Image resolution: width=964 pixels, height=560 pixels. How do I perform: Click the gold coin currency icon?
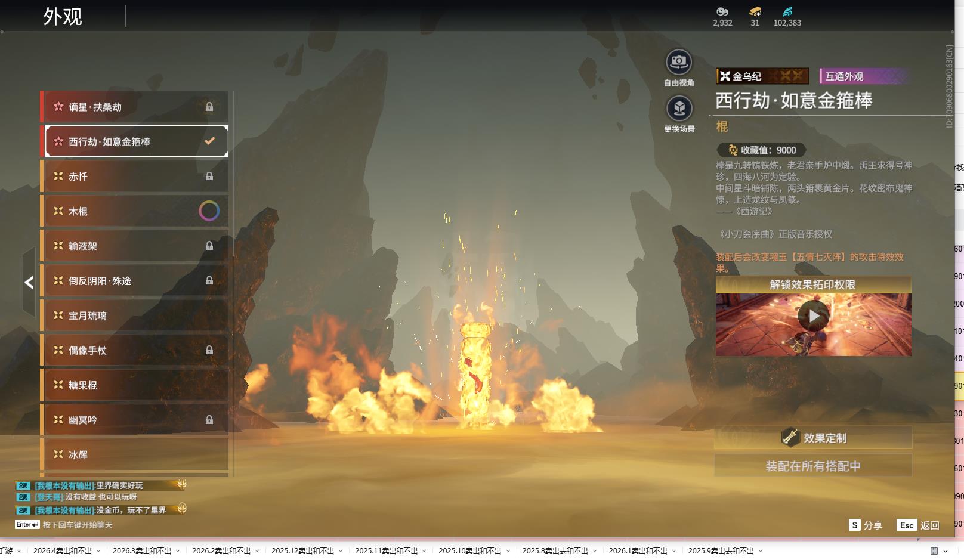722,11
